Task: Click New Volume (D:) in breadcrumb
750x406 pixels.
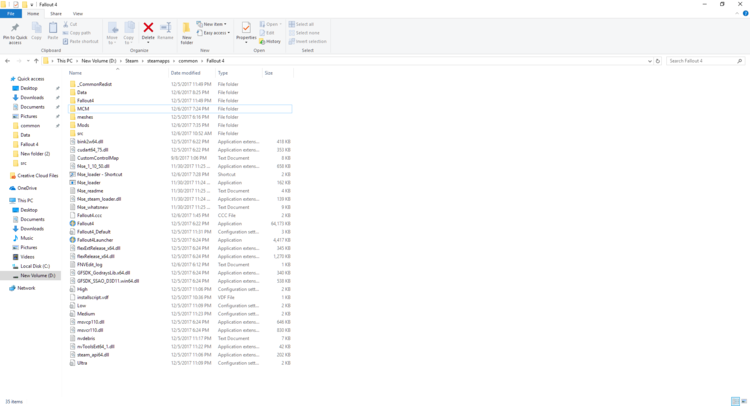Action: point(99,61)
